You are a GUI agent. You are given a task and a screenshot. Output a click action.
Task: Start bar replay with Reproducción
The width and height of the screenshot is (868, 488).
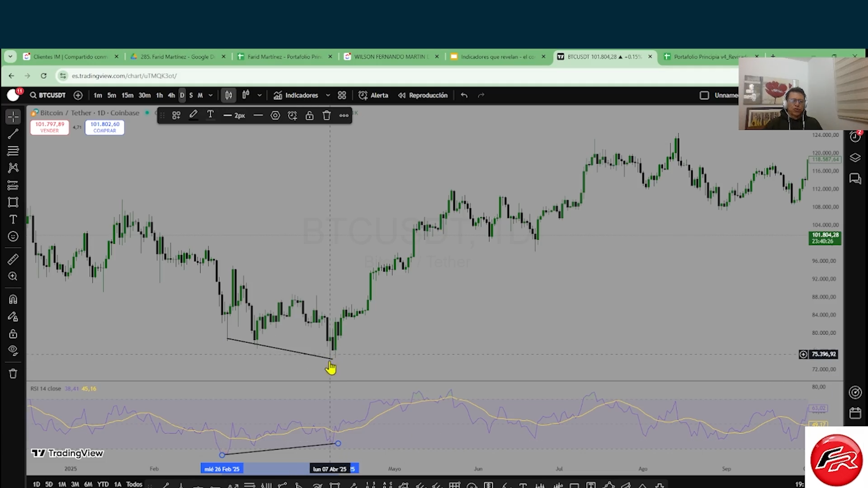[423, 95]
